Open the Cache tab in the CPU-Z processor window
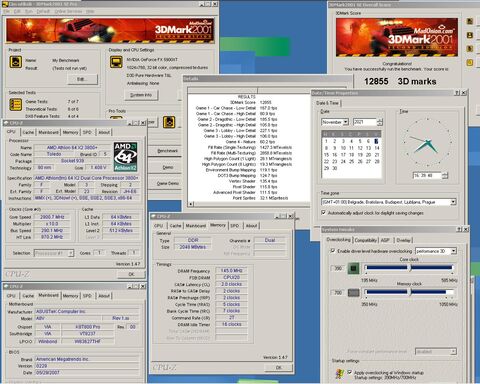Screen dimensions: 480x384 coord(28,132)
